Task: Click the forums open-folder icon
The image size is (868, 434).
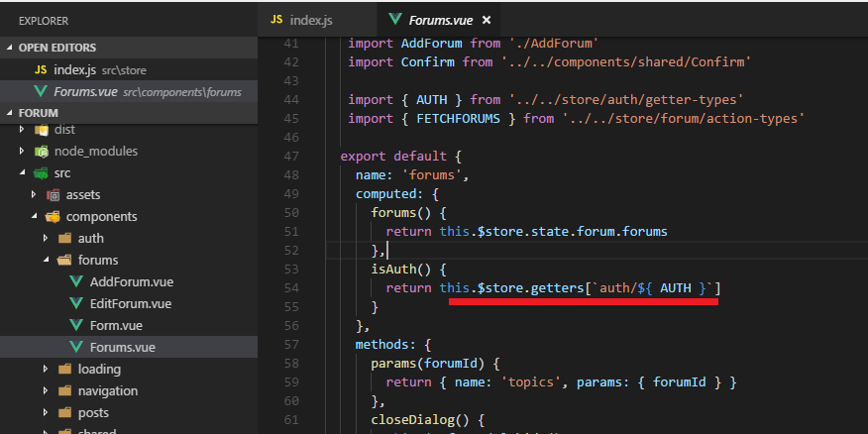Action: pyautogui.click(x=64, y=261)
